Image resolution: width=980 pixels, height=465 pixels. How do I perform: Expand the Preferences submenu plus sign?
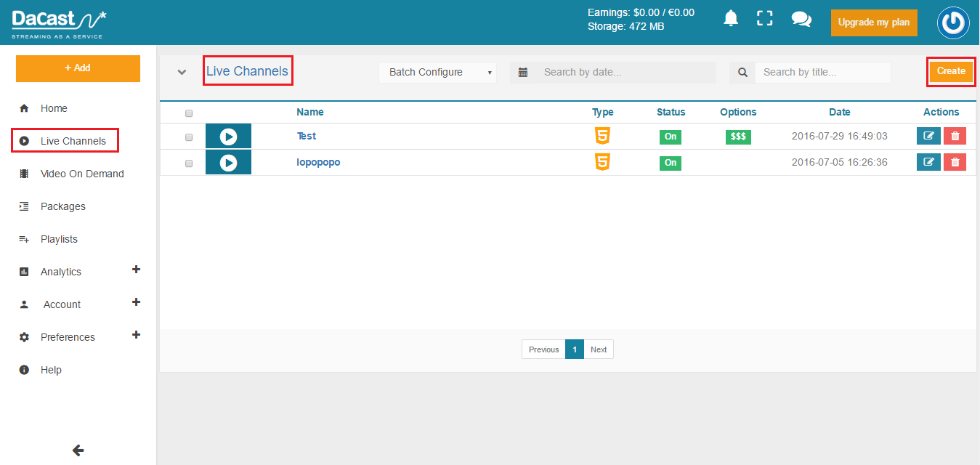[x=136, y=335]
